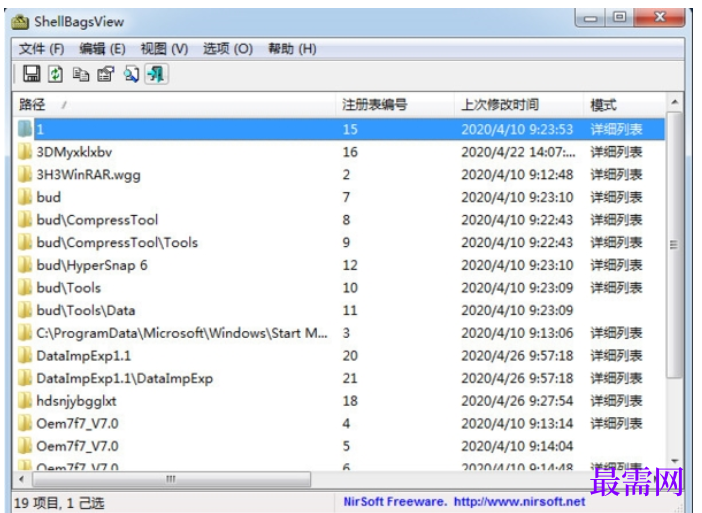This screenshot has width=702, height=513.
Task: Click the timestamp 2020/4/26 9:27:54
Action: pyautogui.click(x=517, y=400)
